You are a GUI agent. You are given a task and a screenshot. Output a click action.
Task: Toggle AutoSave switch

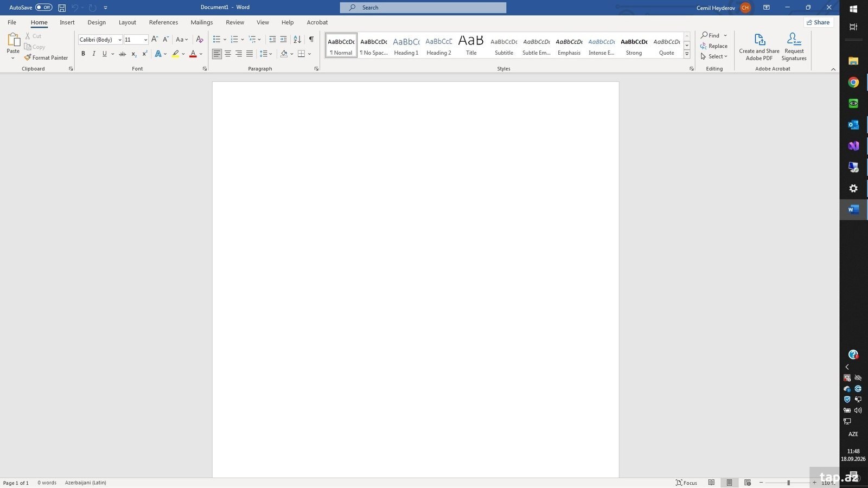coord(44,8)
